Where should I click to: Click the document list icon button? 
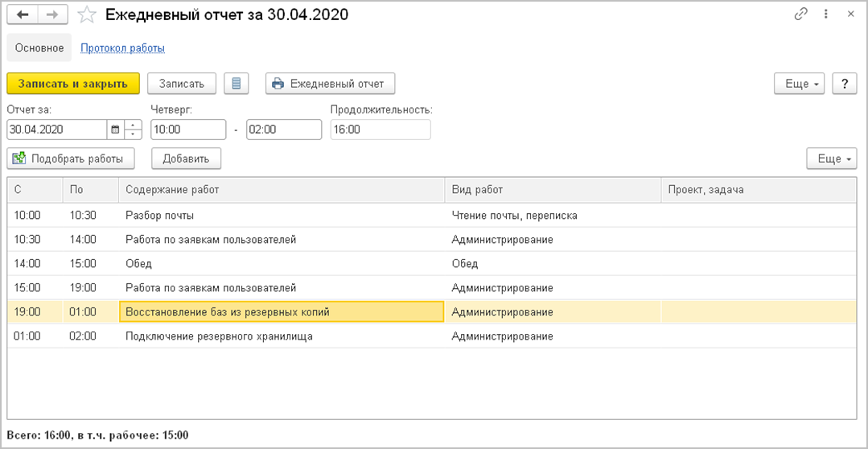pyautogui.click(x=237, y=84)
